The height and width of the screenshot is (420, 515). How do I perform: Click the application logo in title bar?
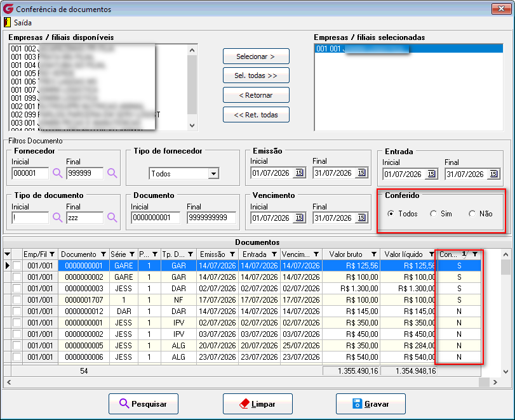tap(8, 9)
